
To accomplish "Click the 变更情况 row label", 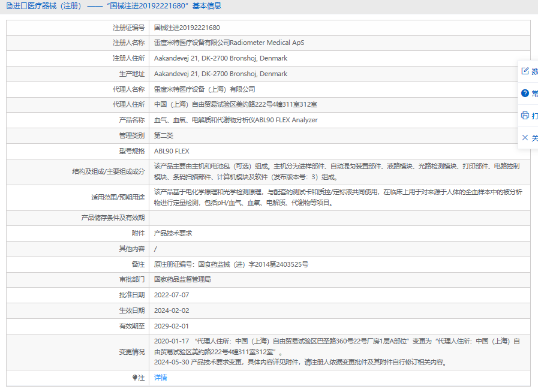I will tap(132, 352).
